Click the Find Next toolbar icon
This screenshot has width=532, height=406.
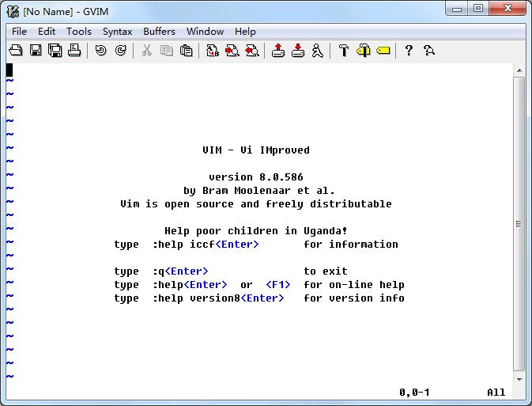tap(232, 51)
